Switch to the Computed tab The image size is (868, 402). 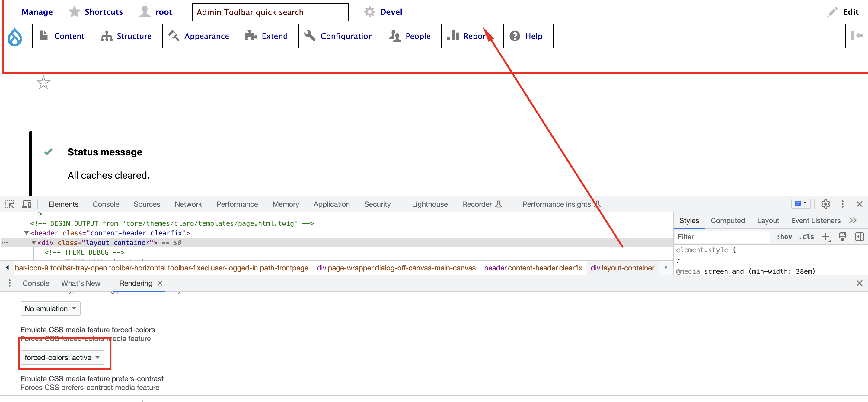pos(728,220)
